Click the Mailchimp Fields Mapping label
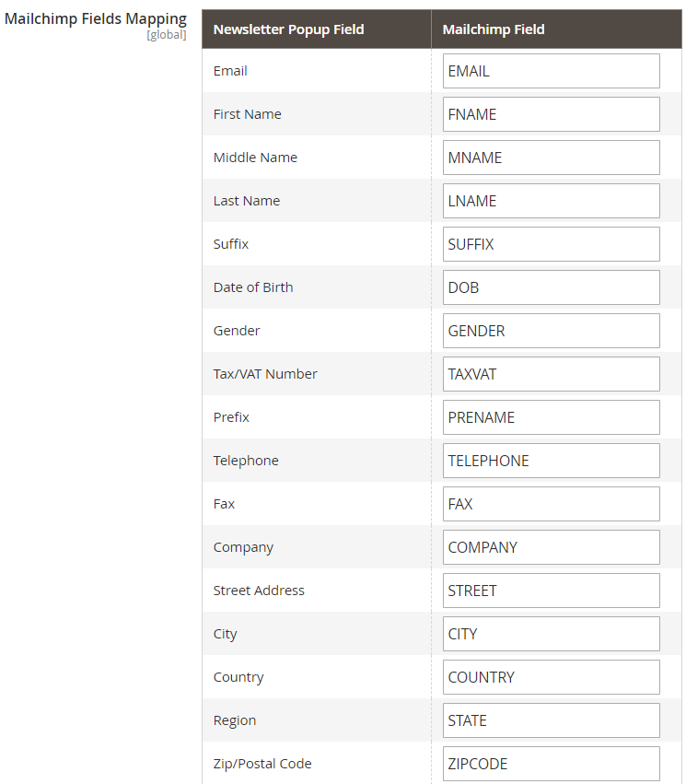 [96, 18]
